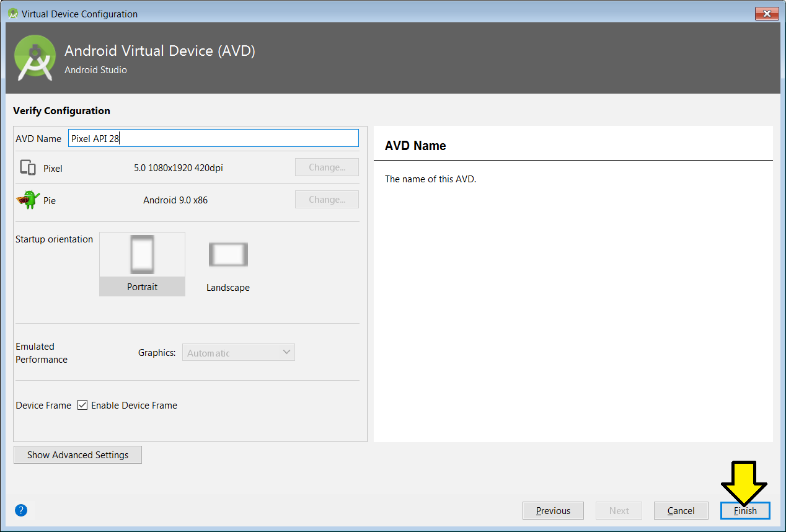The height and width of the screenshot is (532, 786).
Task: Go back with the Previous button
Action: click(553, 510)
